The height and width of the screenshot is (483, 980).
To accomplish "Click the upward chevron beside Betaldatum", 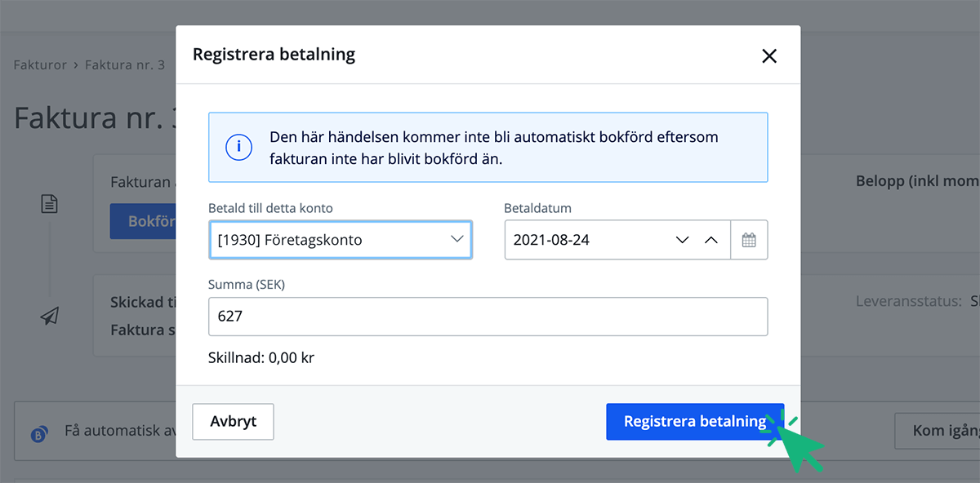I will tap(710, 239).
